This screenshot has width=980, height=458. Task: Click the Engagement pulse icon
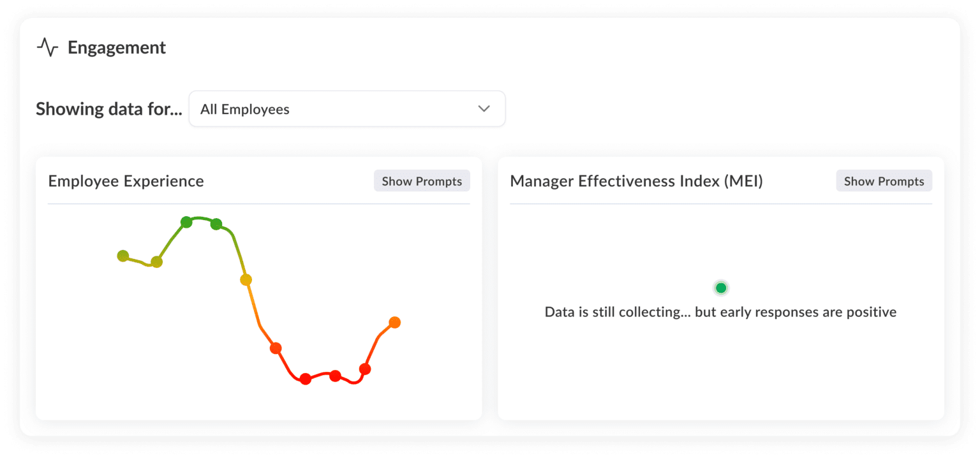coord(47,47)
